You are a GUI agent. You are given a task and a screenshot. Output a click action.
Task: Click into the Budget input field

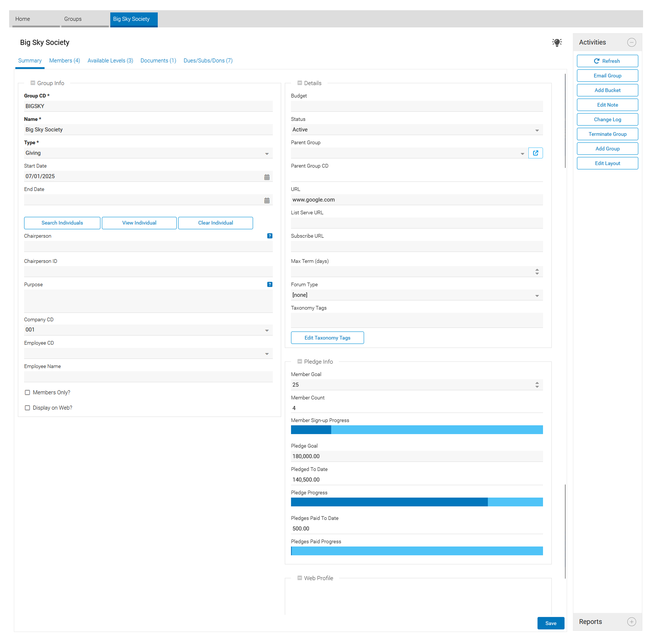pyautogui.click(x=417, y=106)
